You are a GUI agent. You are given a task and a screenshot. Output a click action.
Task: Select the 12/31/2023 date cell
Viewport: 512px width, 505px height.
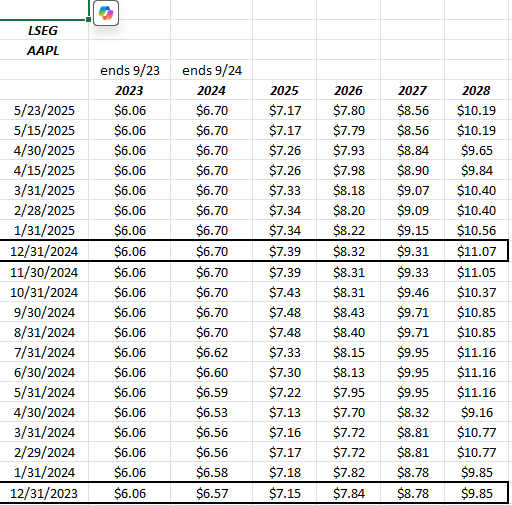[44, 493]
